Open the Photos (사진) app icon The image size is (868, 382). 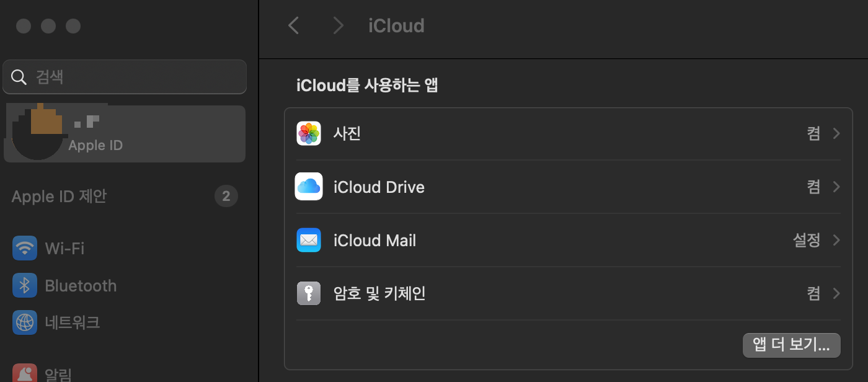coord(309,133)
